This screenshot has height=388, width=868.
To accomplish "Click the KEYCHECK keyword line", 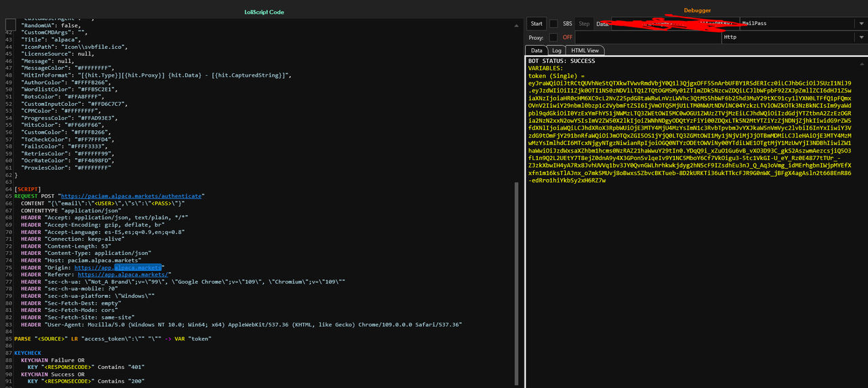I will tap(28, 353).
